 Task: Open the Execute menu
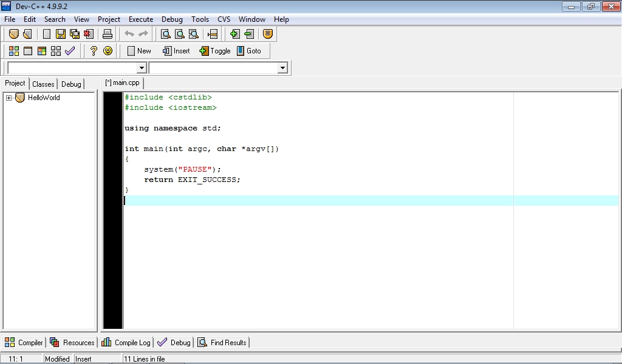coord(141,19)
